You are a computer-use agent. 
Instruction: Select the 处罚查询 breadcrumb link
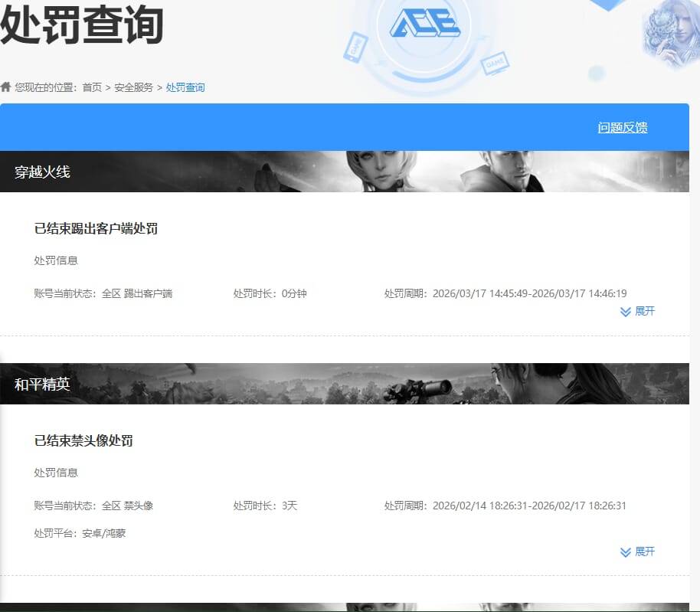pos(185,87)
